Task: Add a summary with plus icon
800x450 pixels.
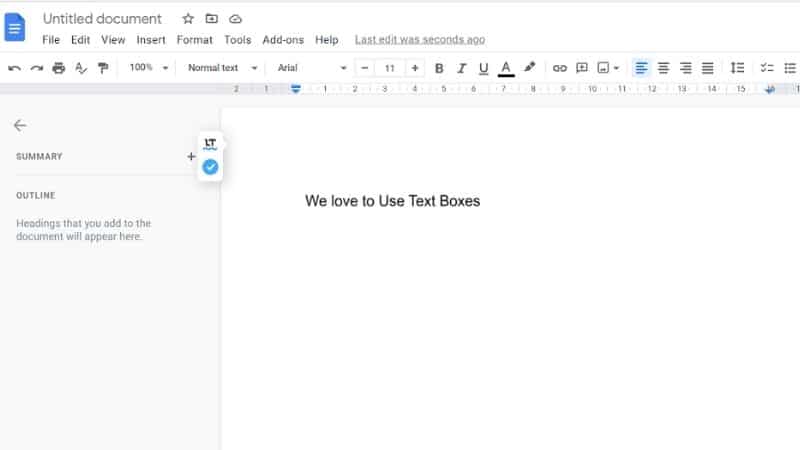Action: (x=191, y=157)
